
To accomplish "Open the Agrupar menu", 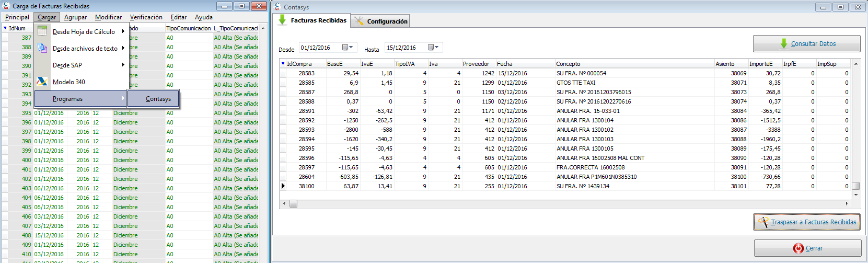I will [x=75, y=17].
